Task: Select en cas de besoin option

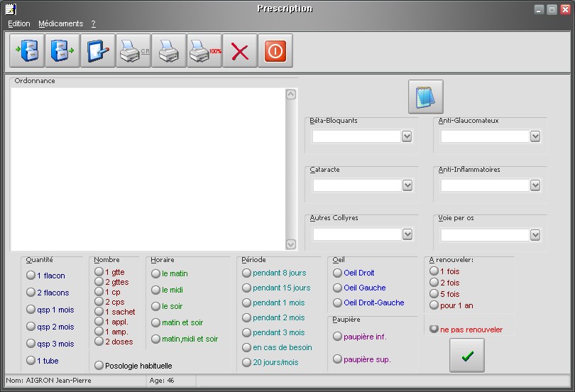Action: coord(278,347)
